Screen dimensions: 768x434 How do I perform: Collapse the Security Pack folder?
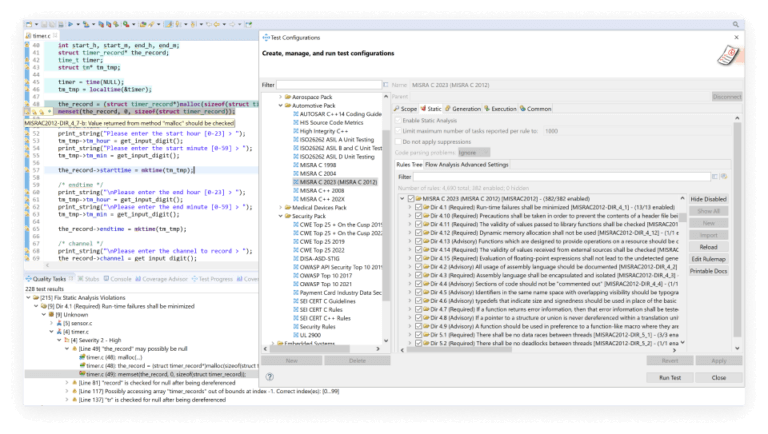tap(281, 216)
